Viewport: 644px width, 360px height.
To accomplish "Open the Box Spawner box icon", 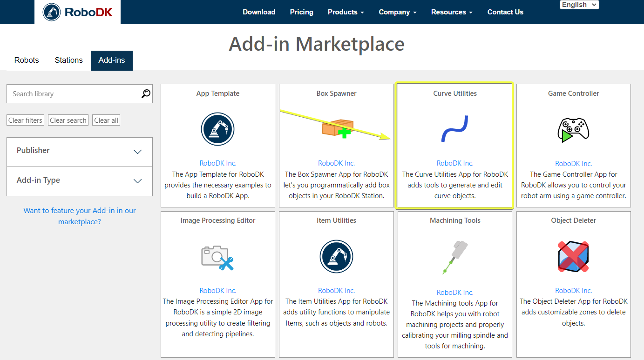I will [338, 128].
